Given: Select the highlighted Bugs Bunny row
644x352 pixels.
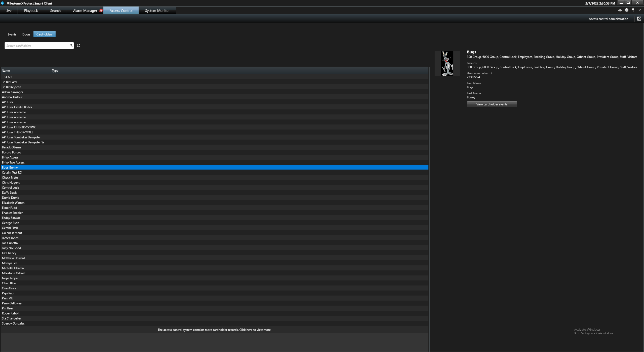Looking at the screenshot, I should [214, 168].
